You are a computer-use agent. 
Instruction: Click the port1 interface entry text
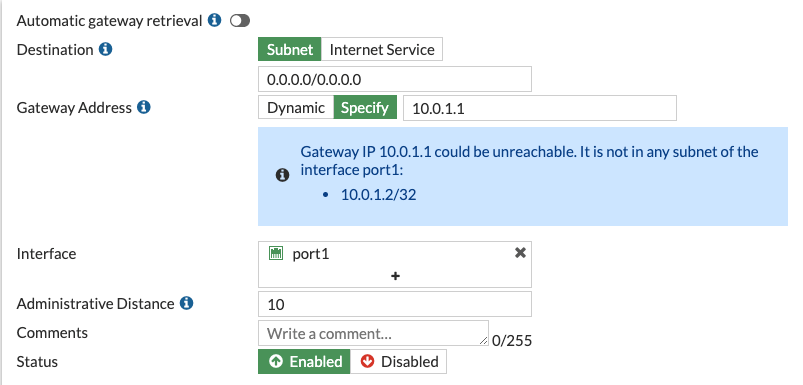tap(310, 254)
